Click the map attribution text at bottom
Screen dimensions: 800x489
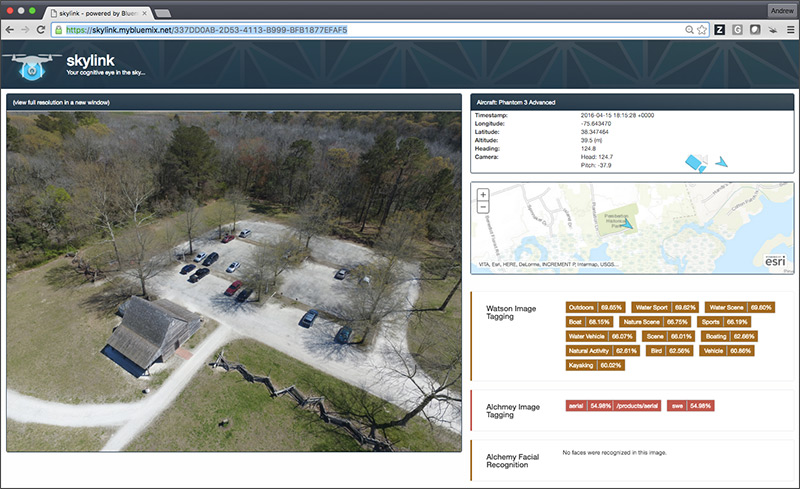tap(548, 264)
